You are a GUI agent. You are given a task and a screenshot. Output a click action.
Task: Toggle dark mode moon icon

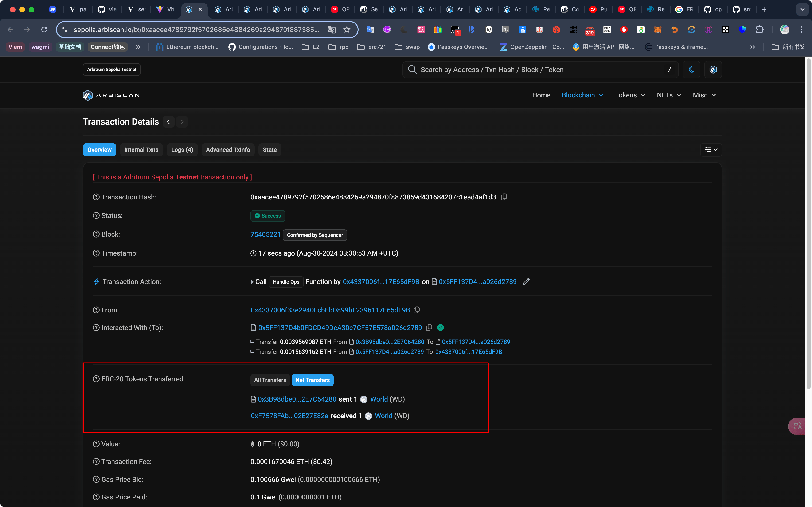691,70
